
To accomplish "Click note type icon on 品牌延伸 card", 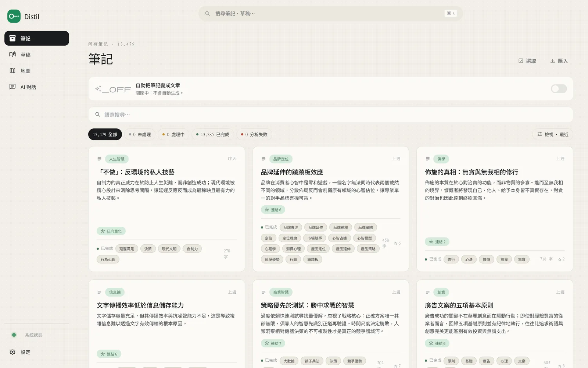I will point(263,159).
